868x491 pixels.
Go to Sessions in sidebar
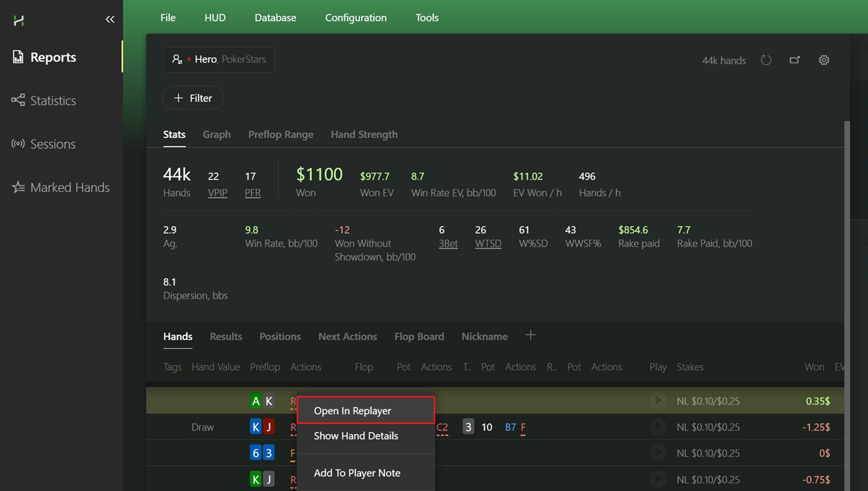tap(53, 144)
